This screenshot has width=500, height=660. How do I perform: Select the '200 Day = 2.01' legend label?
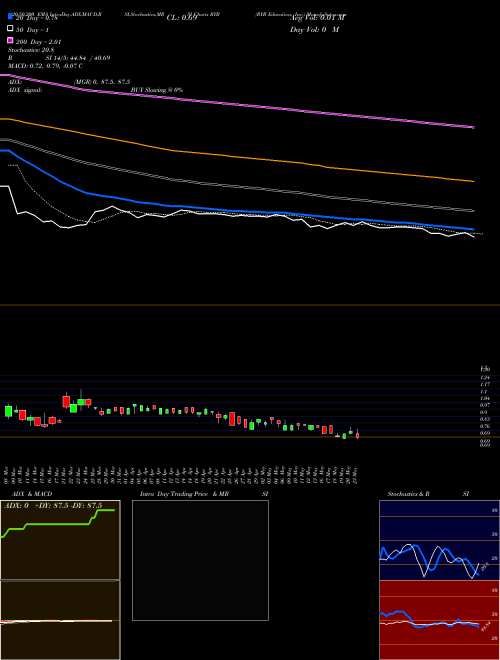point(39,42)
